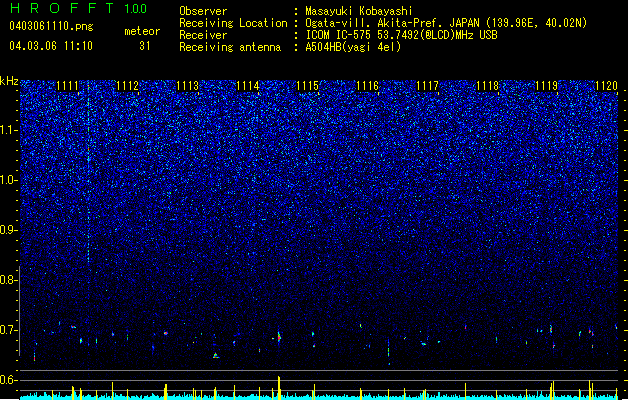Click the 0.7 kHz axis label

point(8,330)
